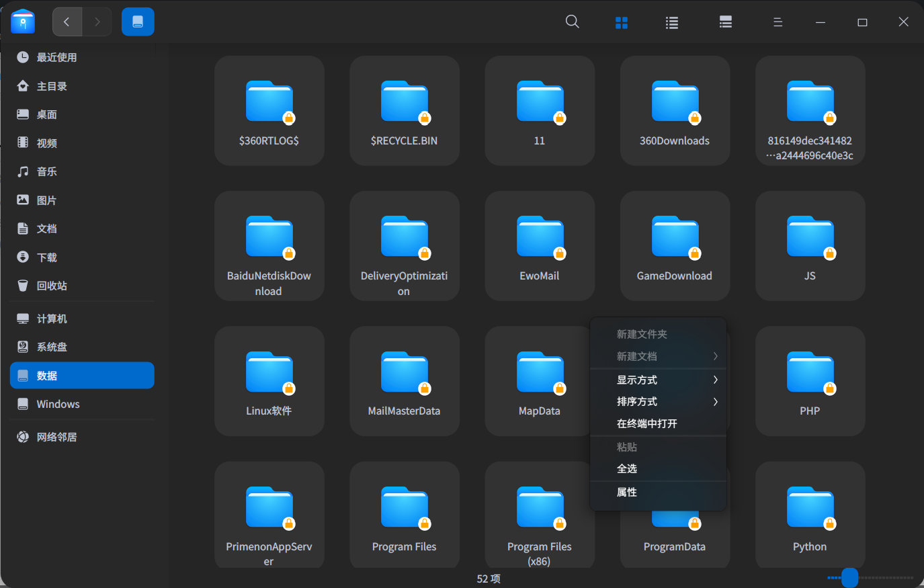Screen dimensions: 924x588
Task: Select the 360Downloads folder
Action: coord(675,111)
